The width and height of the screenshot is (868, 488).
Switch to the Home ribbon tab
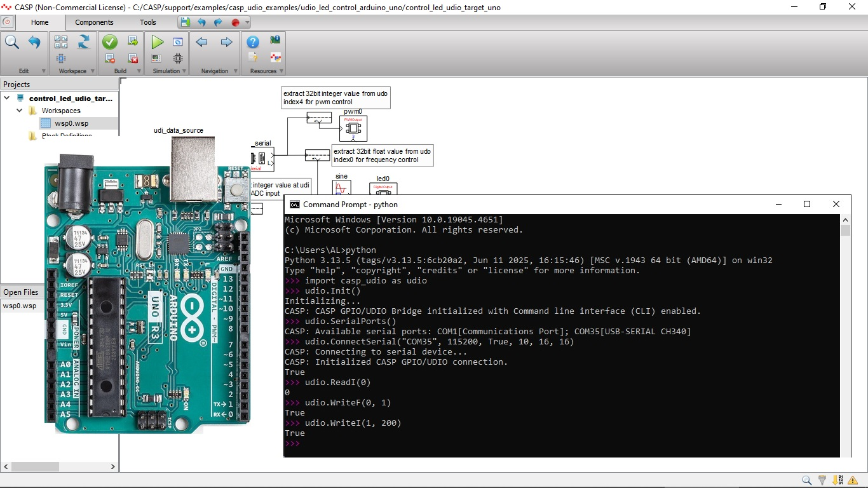[x=39, y=22]
